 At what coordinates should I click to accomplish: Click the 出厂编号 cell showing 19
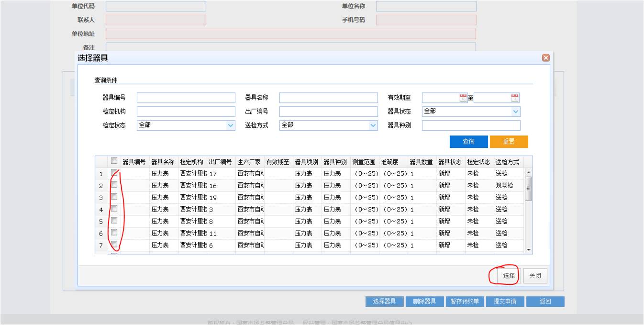click(221, 198)
